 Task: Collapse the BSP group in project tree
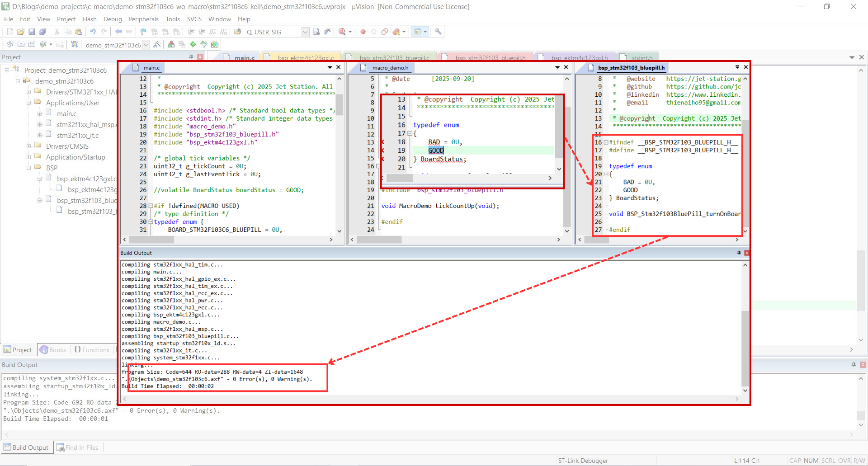pos(28,168)
